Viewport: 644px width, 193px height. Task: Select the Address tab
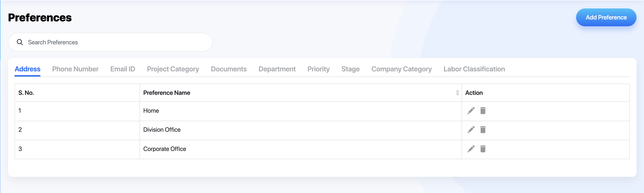tap(27, 69)
